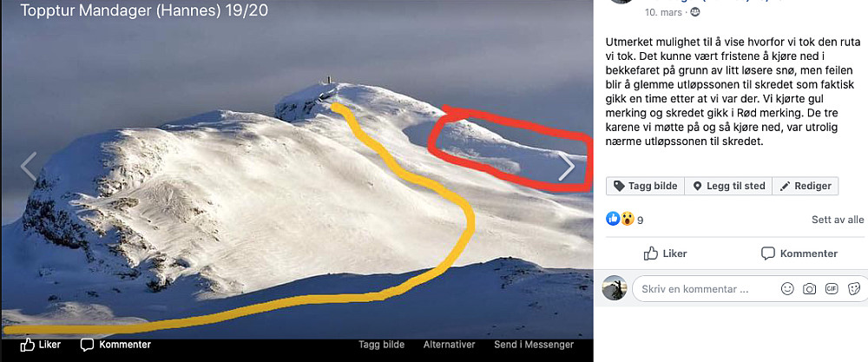
Task: Click Legg til sted button
Action: (728, 186)
